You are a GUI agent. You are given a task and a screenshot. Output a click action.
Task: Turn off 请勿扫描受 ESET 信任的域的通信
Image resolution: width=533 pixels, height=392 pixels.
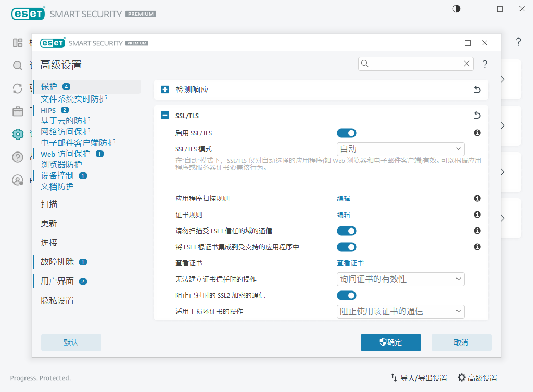point(346,231)
